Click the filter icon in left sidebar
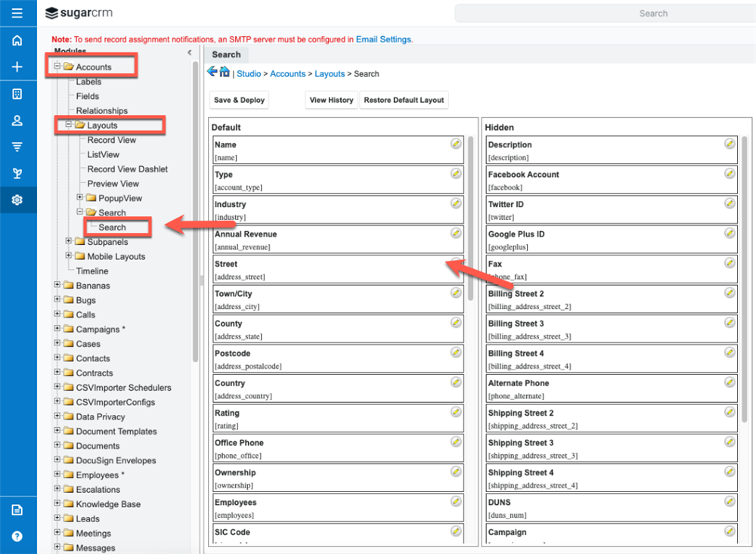Image resolution: width=756 pixels, height=554 pixels. click(x=17, y=147)
